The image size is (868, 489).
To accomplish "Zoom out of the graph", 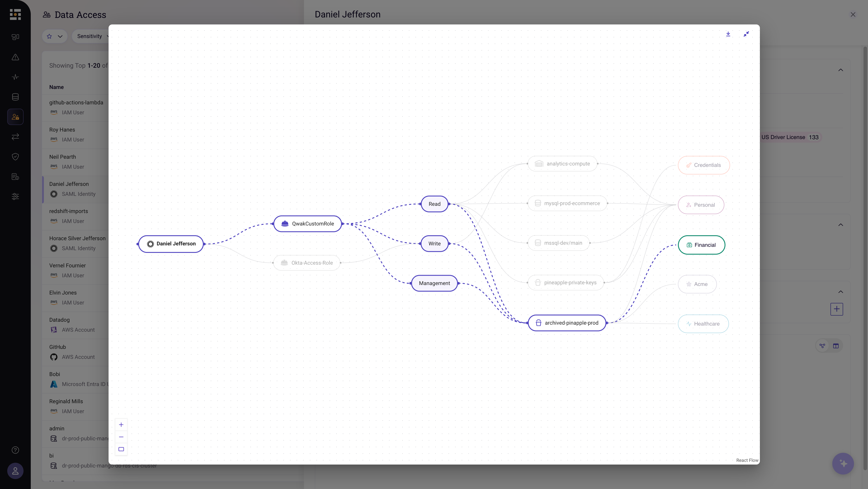I will 121,437.
